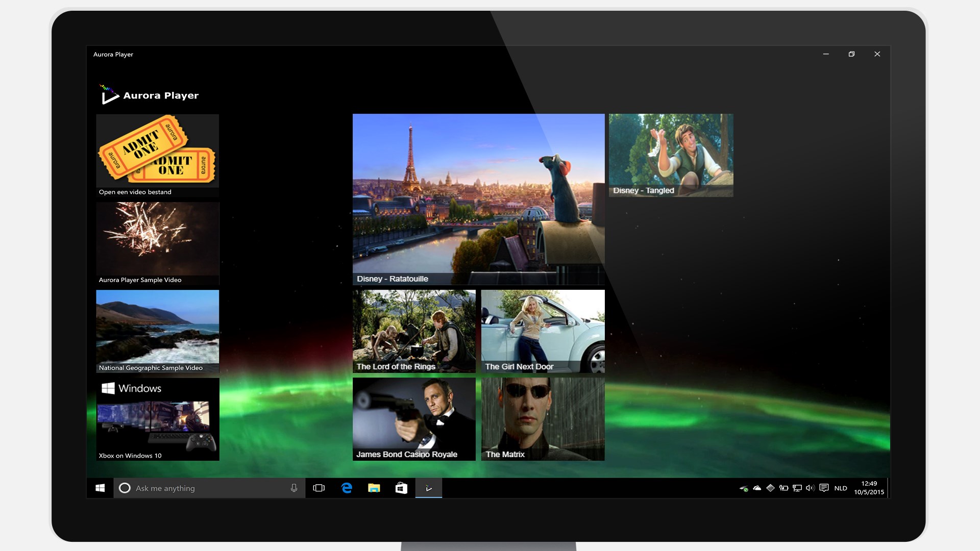The height and width of the screenshot is (551, 980).
Task: Select The Lord of the Rings tile
Action: pos(414,331)
